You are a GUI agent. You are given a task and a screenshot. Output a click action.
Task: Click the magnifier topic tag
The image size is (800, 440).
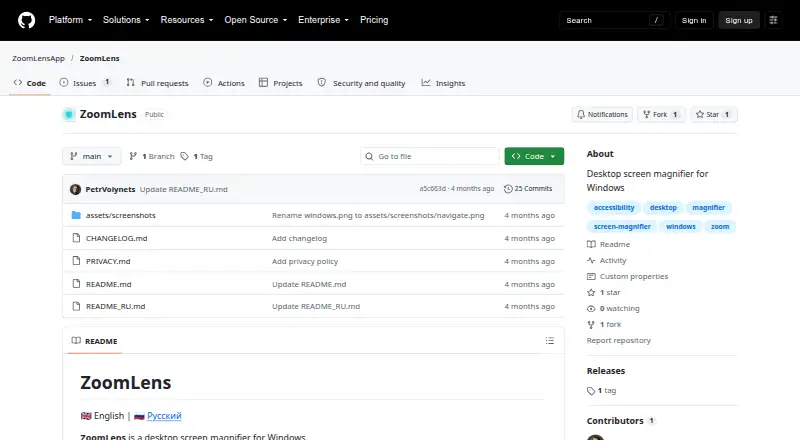pos(708,208)
